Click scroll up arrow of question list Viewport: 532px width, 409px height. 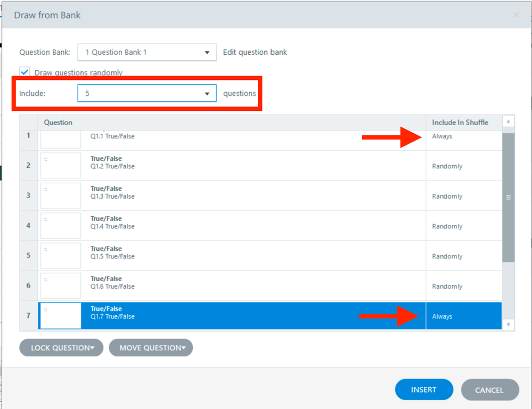tap(509, 121)
